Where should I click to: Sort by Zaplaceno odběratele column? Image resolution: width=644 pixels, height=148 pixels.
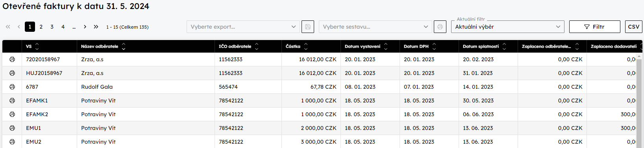click(x=577, y=46)
